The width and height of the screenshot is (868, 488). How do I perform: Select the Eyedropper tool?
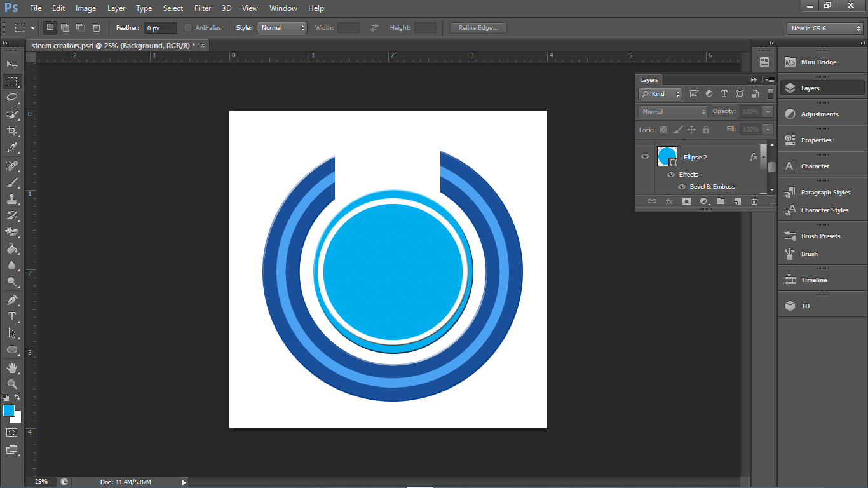coord(12,147)
